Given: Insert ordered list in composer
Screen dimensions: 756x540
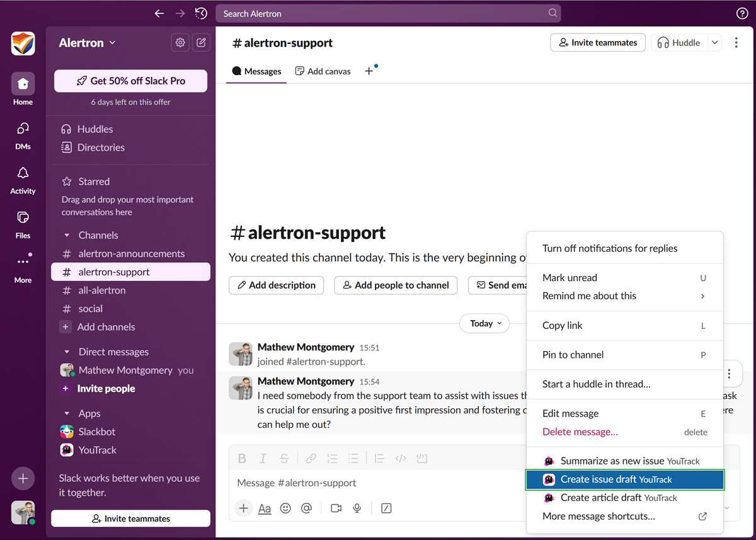Looking at the screenshot, I should (x=332, y=459).
